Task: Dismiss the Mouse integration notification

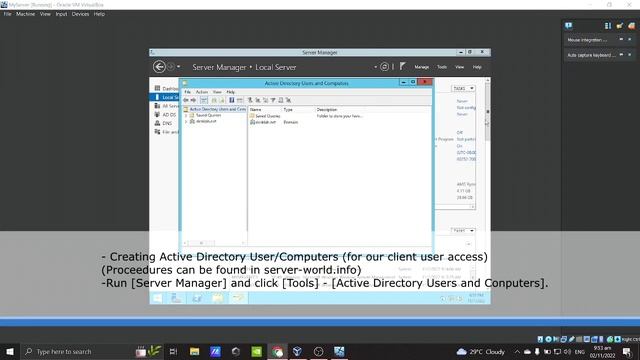Action: coord(629,40)
